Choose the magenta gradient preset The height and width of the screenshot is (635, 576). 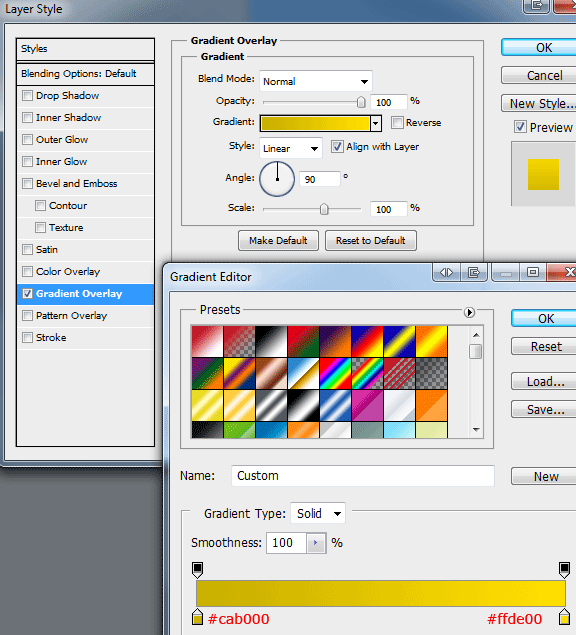[x=367, y=405]
